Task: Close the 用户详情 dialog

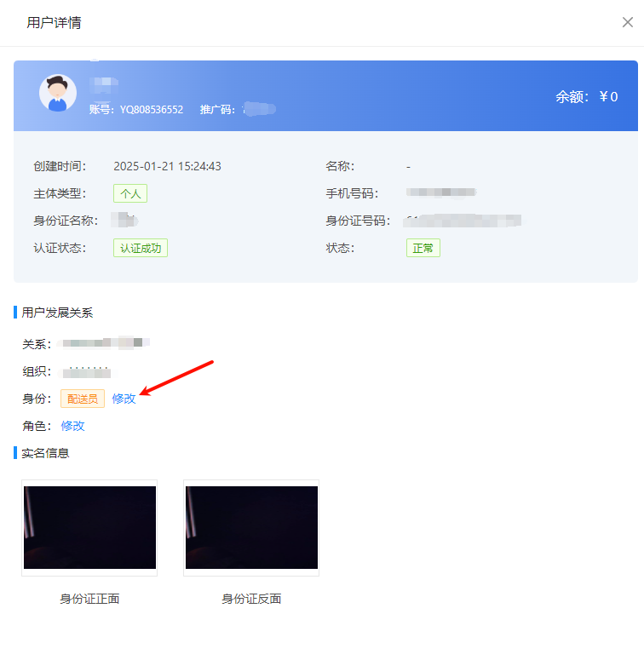Action: pyautogui.click(x=628, y=22)
